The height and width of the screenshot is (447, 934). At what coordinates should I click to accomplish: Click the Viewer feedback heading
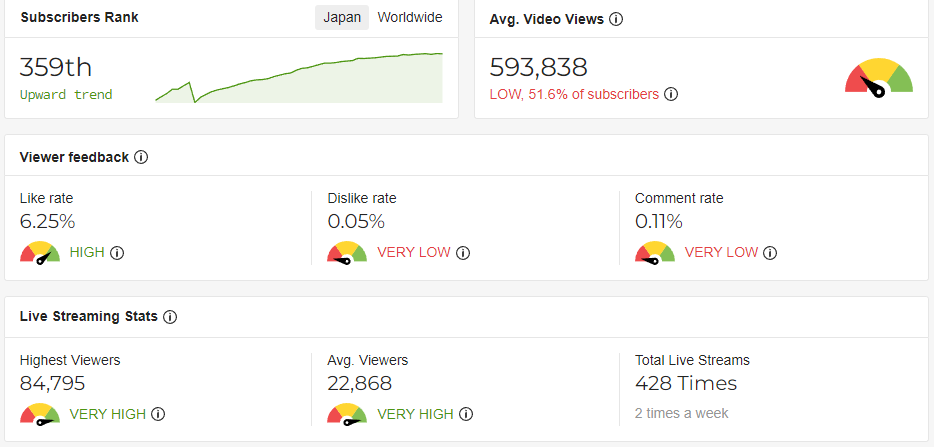pyautogui.click(x=74, y=157)
